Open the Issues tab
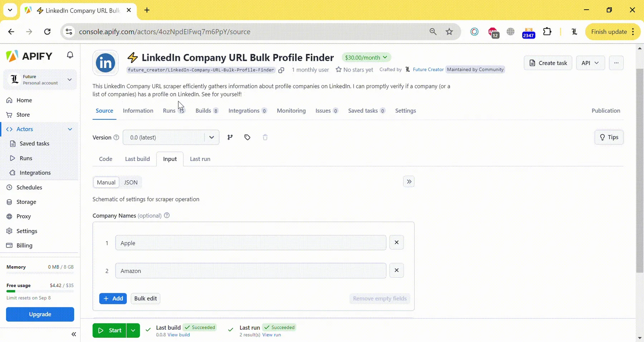 [327, 111]
